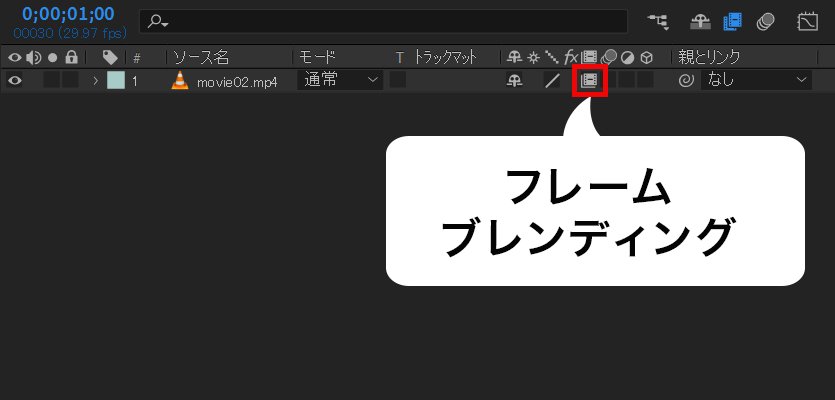Viewport: 835px width, 400px height.
Task: Toggle the shy switch for movie02.mp4
Action: pos(515,81)
